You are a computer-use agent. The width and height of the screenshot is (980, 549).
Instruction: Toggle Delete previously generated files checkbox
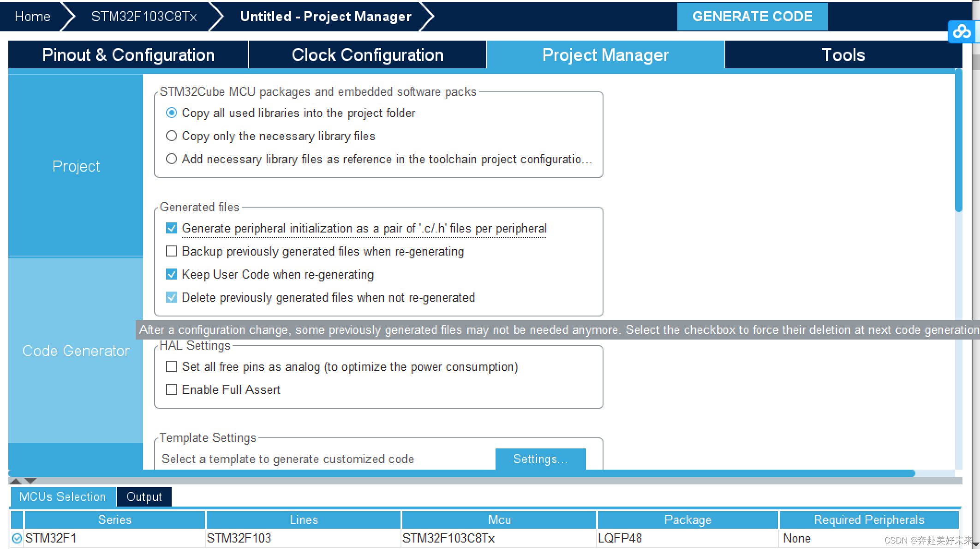click(x=172, y=298)
